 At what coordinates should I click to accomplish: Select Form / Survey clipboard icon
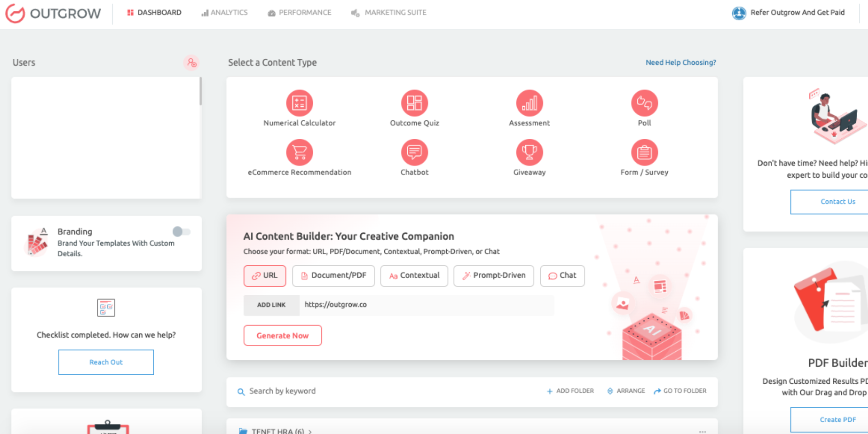coord(645,152)
